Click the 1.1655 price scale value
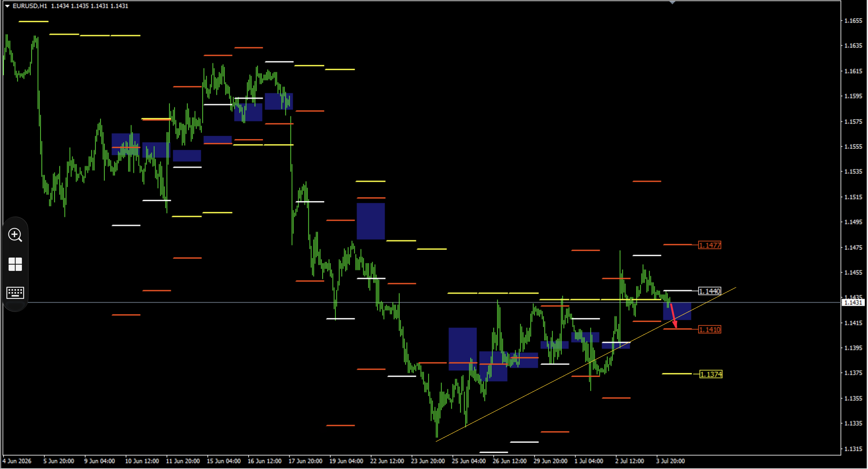 tap(853, 21)
